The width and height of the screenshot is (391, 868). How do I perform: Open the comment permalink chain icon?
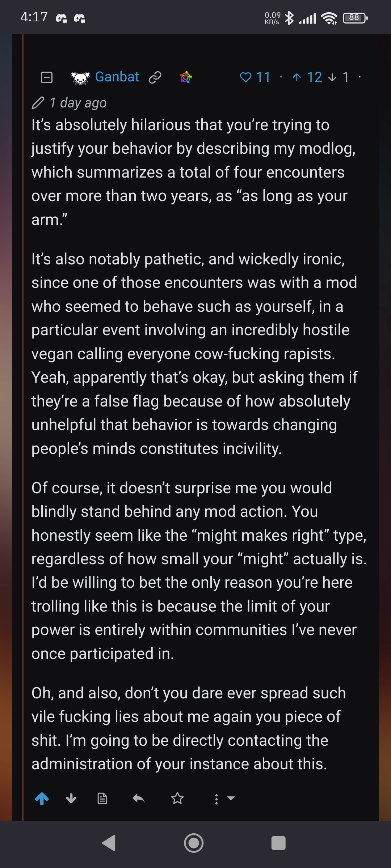tap(155, 77)
